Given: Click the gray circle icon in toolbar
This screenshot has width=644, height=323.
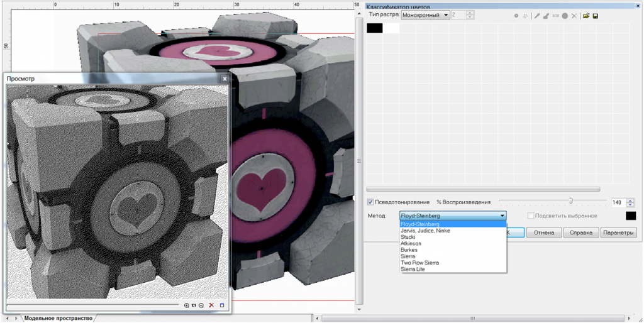Looking at the screenshot, I should [565, 16].
